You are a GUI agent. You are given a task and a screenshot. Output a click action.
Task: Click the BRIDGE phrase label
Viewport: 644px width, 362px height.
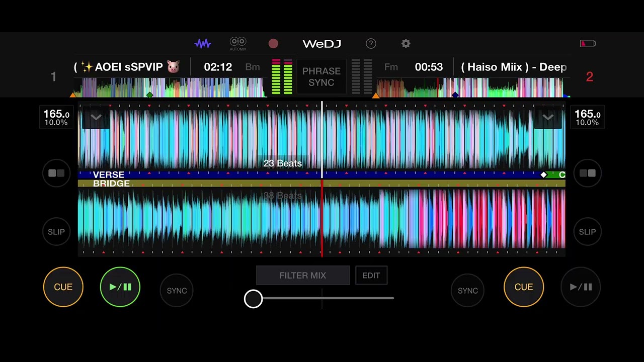(x=111, y=184)
